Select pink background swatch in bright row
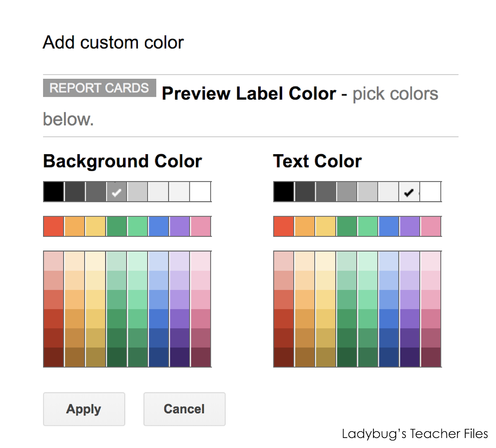 click(201, 226)
